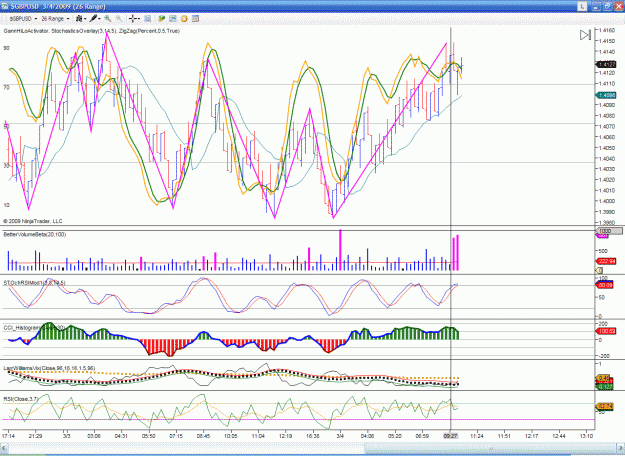Screen dimensions: 625x456
Task: Select the drawing tools pen icon
Action: (x=94, y=19)
